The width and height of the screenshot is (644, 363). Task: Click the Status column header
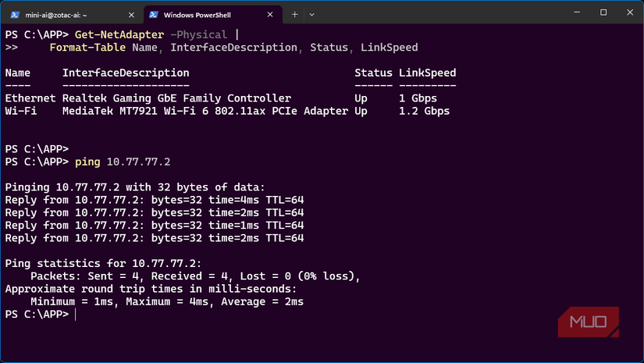(373, 73)
